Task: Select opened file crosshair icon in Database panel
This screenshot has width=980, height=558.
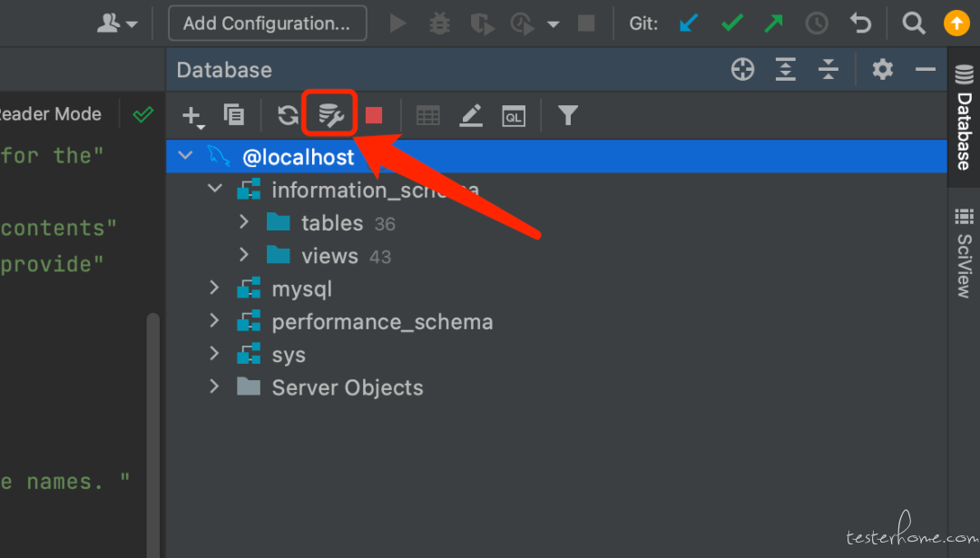Action: tap(742, 69)
